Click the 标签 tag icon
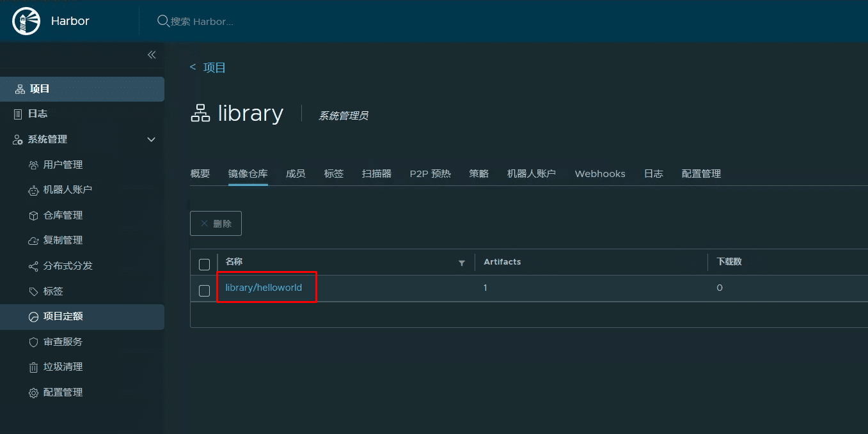 click(x=34, y=291)
